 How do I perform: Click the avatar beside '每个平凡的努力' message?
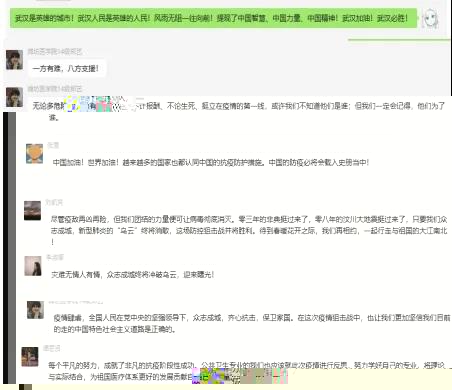click(30, 357)
